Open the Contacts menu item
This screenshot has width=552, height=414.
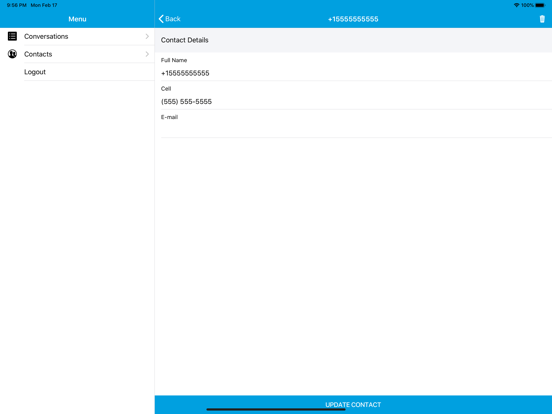[x=77, y=54]
